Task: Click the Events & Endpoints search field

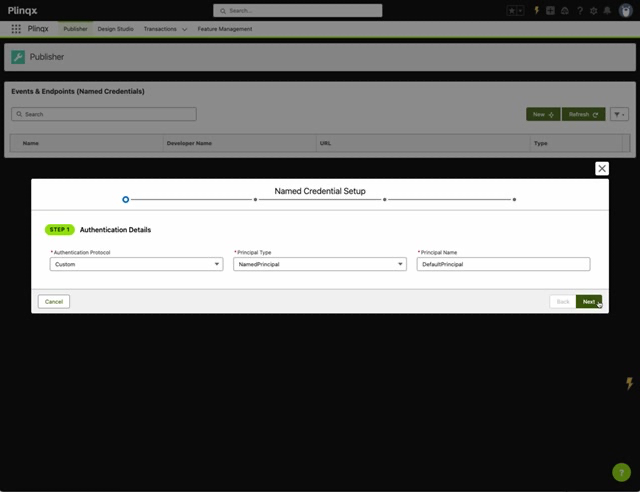Action: pos(104,114)
